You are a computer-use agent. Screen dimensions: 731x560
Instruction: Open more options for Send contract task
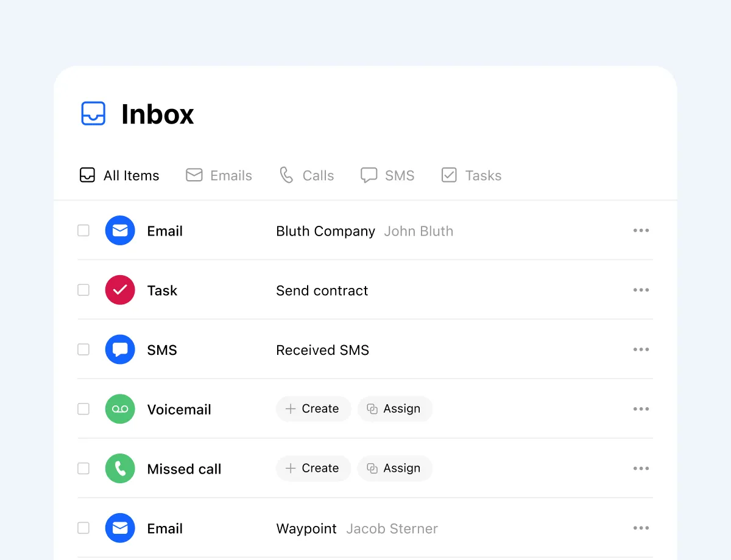(641, 290)
